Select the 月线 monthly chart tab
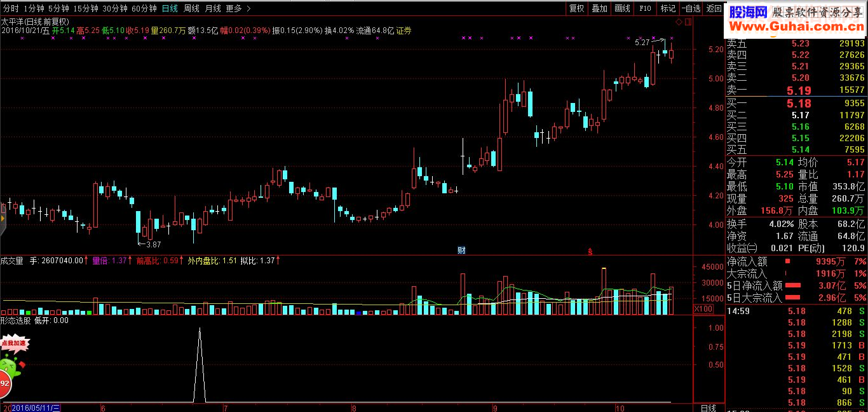 tap(213, 8)
